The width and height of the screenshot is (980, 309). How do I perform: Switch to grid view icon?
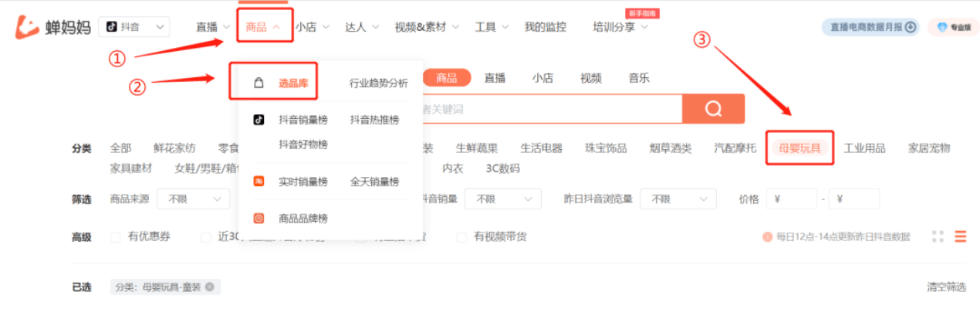click(938, 236)
